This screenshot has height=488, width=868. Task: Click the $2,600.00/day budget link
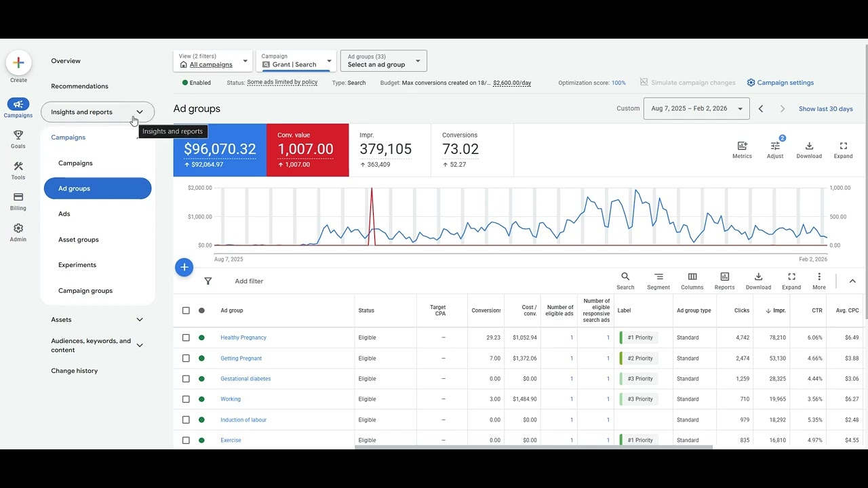tap(512, 83)
